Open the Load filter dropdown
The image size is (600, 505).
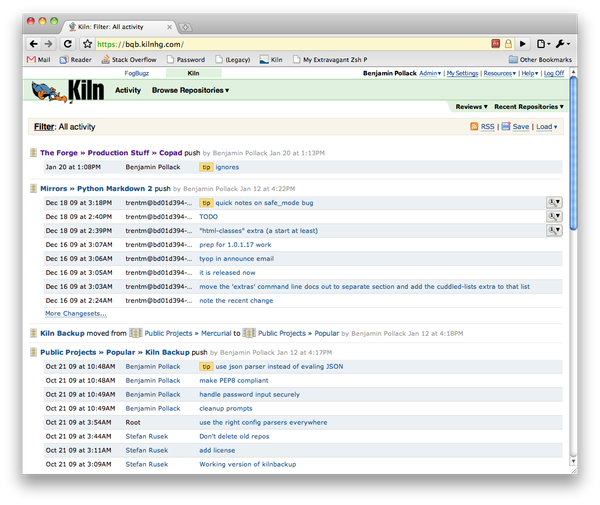point(546,127)
